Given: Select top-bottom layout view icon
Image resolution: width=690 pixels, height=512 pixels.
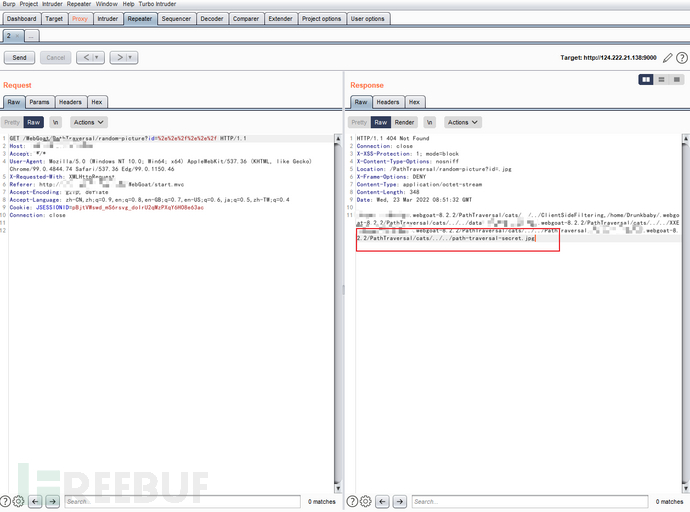Looking at the screenshot, I should [661, 79].
